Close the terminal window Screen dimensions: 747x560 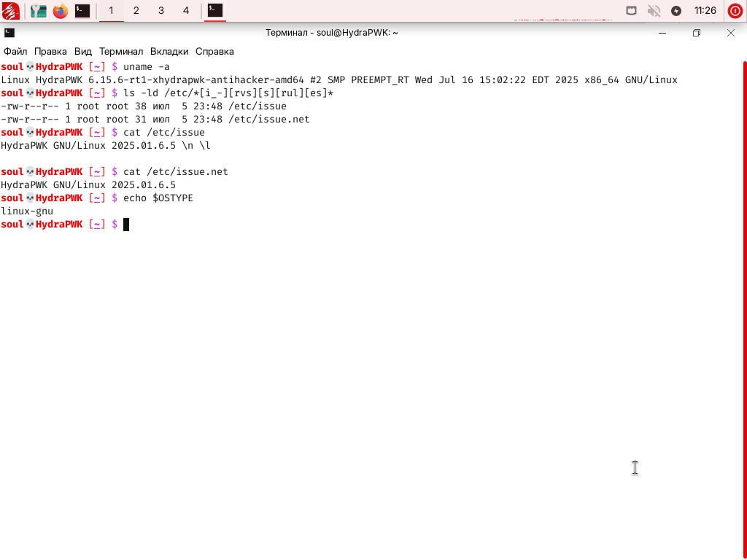[x=731, y=33]
